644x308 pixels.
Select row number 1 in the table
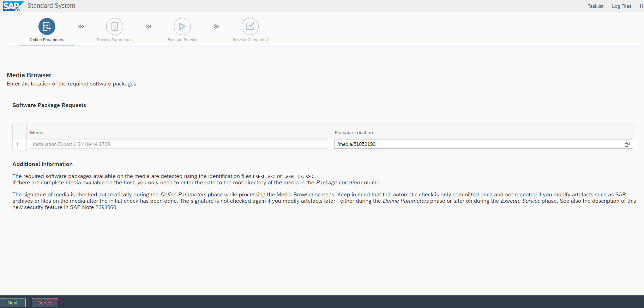18,144
